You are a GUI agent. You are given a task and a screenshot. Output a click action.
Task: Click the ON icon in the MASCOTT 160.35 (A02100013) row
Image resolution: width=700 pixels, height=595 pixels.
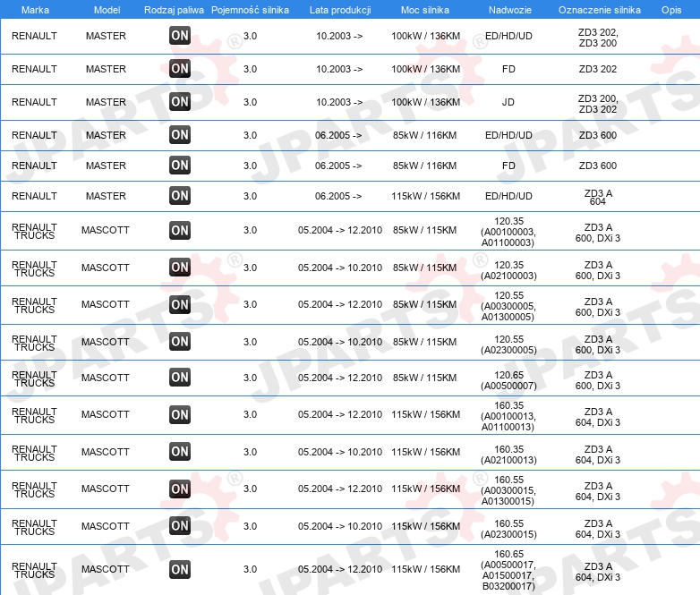coord(180,452)
